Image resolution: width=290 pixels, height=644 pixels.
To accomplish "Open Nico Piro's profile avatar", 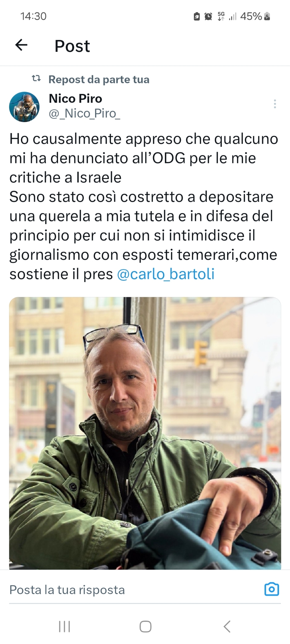I will tap(24, 107).
